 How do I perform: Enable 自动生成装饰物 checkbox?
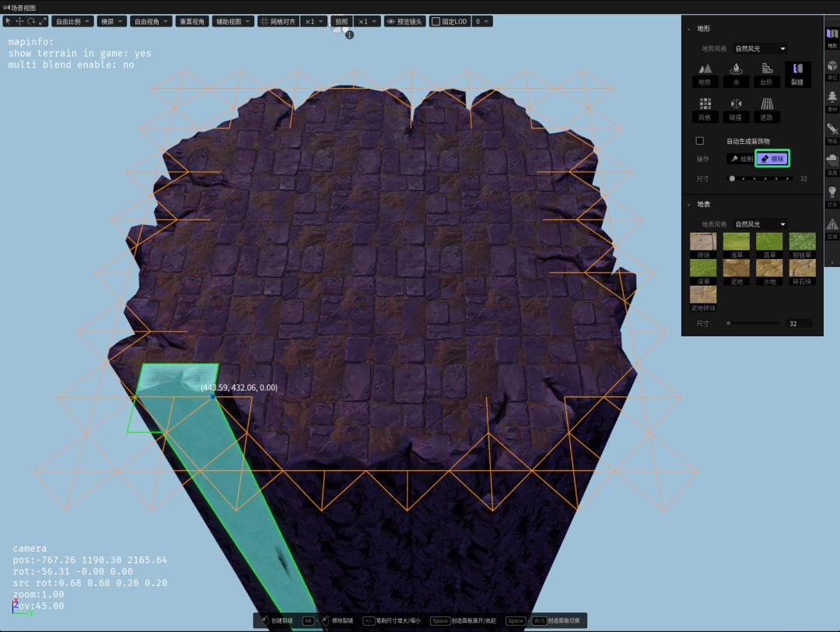699,141
